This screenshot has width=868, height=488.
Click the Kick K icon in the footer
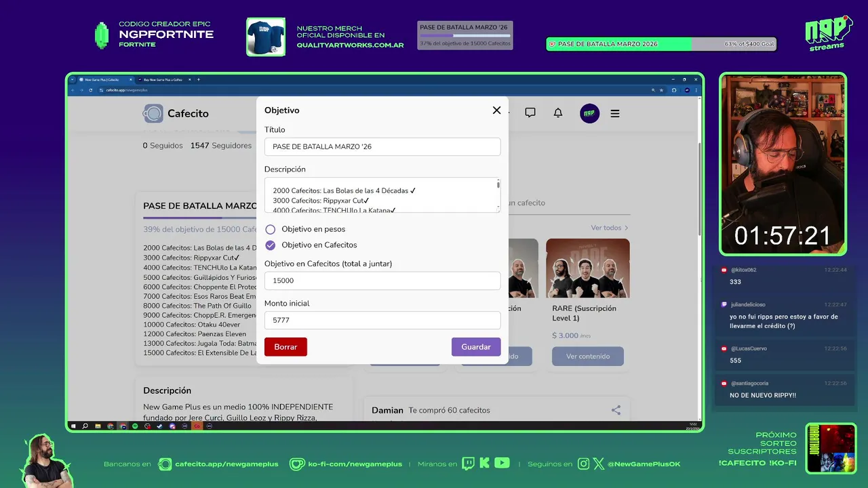coord(484,464)
